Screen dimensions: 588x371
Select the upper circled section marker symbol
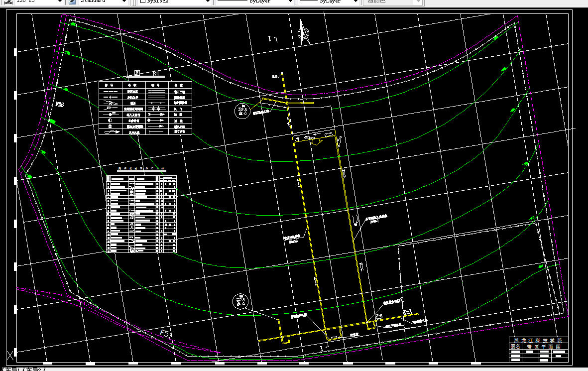tap(242, 111)
